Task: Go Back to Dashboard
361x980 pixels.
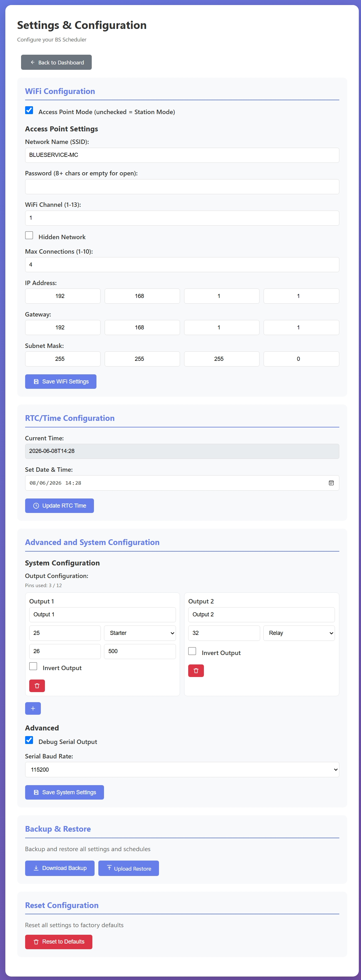Action: pyautogui.click(x=56, y=63)
